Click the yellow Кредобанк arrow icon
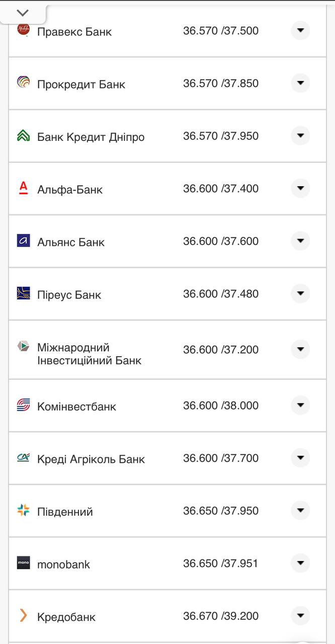335x644 pixels. click(24, 616)
